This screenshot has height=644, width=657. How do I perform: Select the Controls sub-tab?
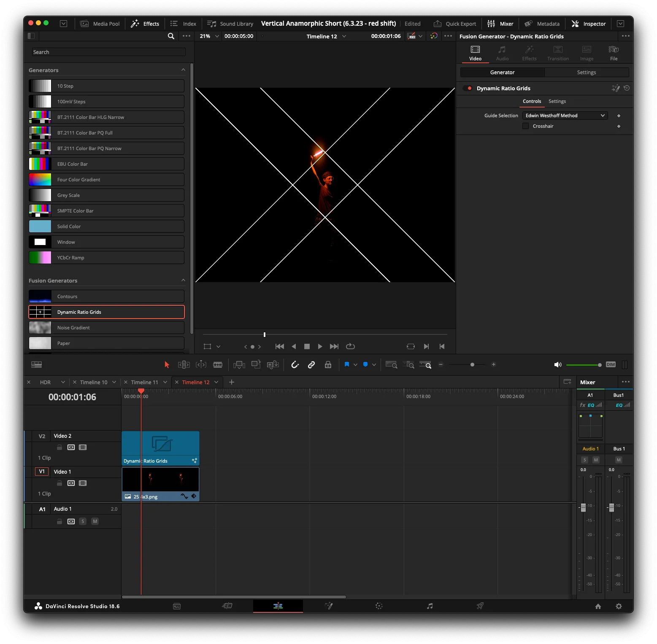532,101
